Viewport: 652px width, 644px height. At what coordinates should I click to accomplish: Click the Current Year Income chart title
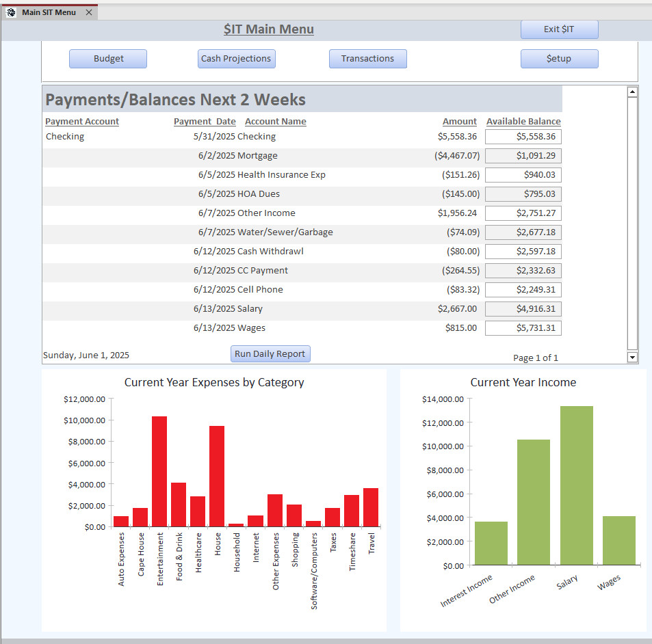(523, 382)
